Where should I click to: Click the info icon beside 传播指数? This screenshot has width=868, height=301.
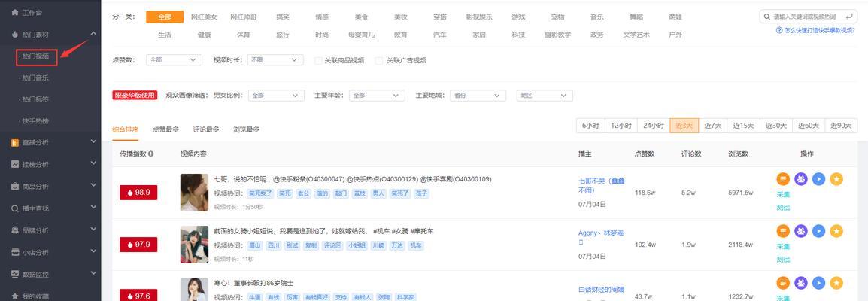tap(151, 154)
